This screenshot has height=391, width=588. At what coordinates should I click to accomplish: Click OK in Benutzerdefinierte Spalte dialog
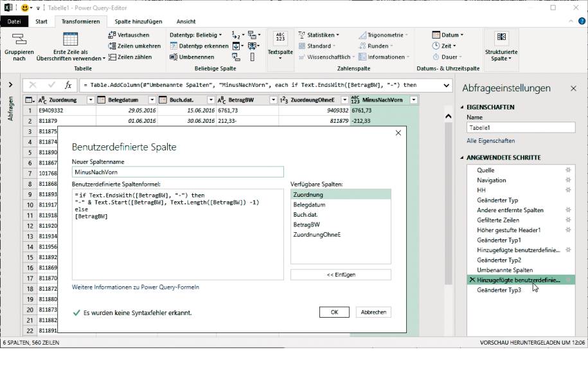(334, 312)
